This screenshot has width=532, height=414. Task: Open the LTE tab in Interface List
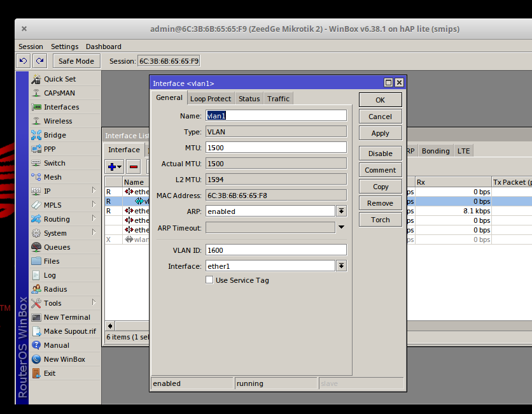coord(463,151)
